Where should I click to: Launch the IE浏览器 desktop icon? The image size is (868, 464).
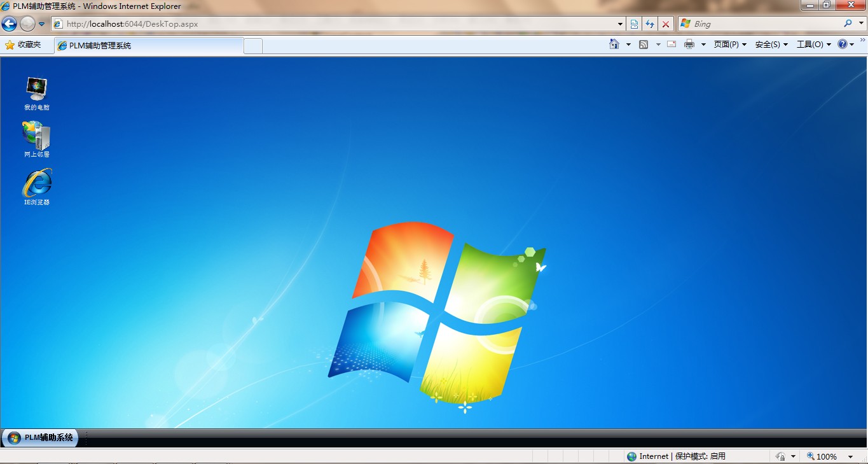point(36,187)
